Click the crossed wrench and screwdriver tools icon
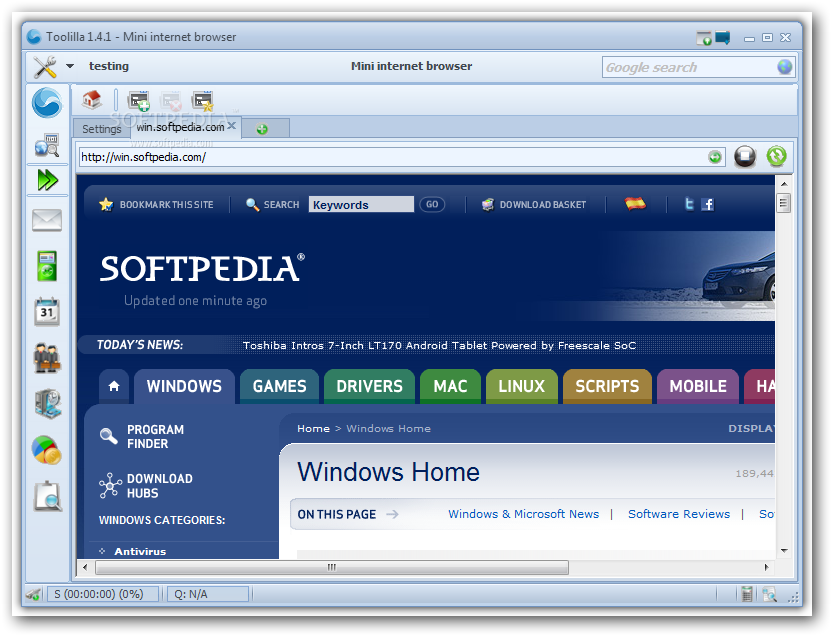This screenshot has height=636, width=832. click(45, 67)
